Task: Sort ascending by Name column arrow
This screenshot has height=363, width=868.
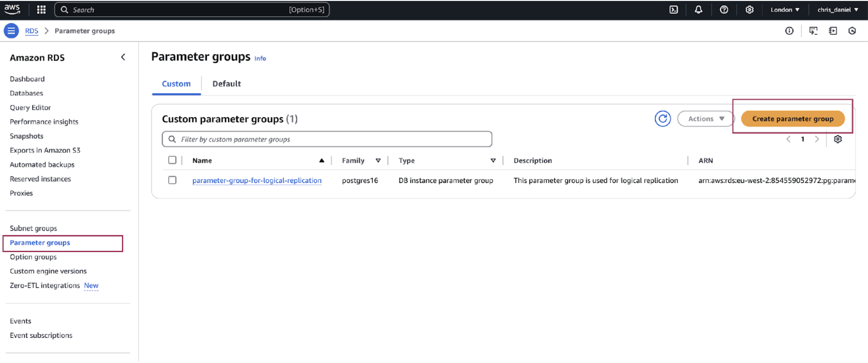Action: point(321,161)
